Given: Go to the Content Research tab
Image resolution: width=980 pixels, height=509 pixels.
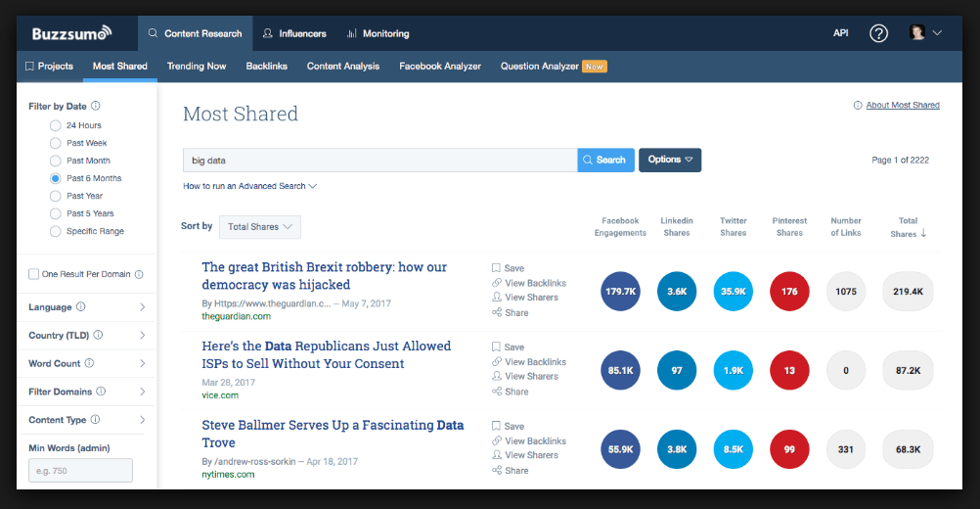Looking at the screenshot, I should click(x=195, y=33).
